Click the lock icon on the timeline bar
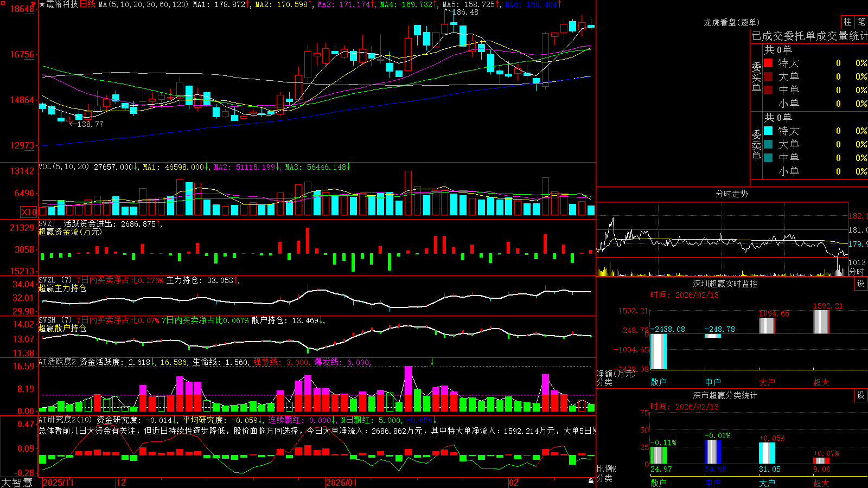Screen dimensions: 868x488 [591, 481]
